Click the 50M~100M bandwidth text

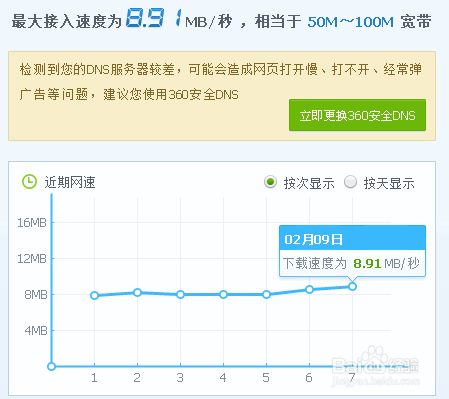coord(350,22)
